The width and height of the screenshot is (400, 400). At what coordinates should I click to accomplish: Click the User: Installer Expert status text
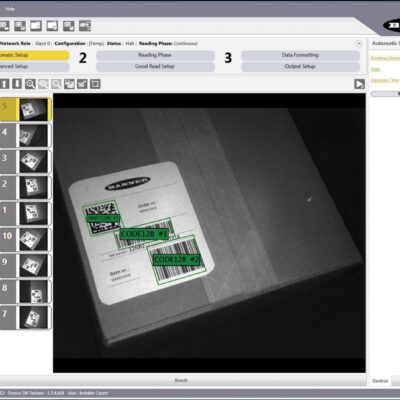[x=88, y=393]
